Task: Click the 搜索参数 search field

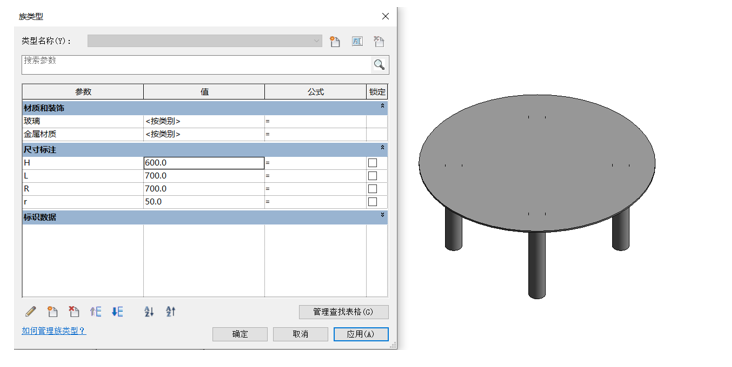Action: click(196, 64)
